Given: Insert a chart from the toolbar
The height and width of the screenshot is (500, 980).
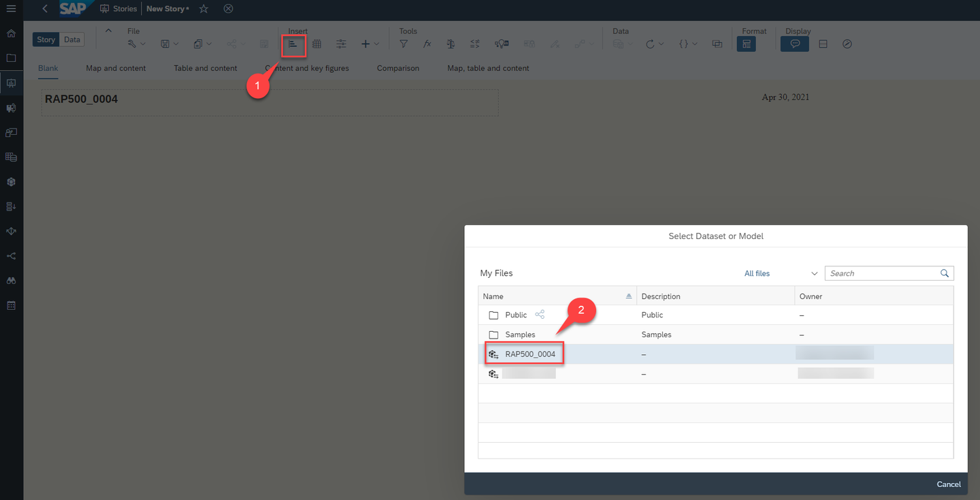Looking at the screenshot, I should (x=293, y=44).
